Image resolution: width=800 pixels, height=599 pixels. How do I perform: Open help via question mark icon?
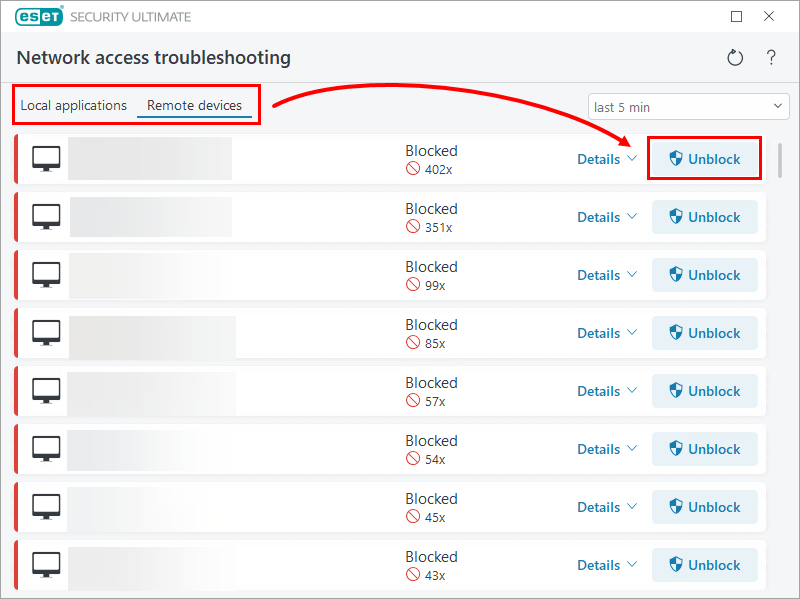[771, 58]
